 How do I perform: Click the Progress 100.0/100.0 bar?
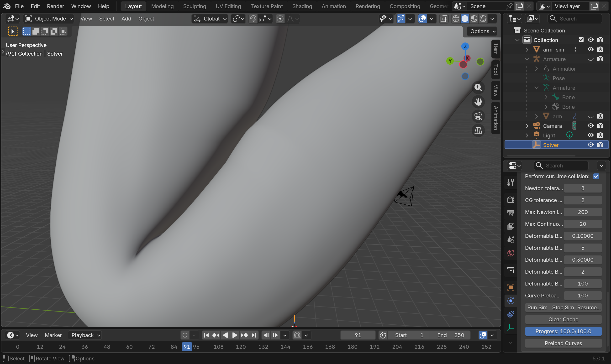[563, 331]
